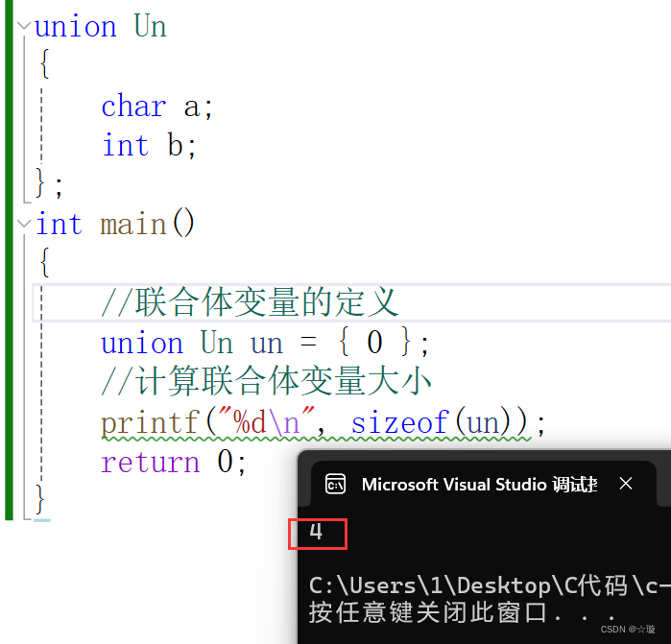Click the comment '//联合体变量的定义'

[x=250, y=302]
